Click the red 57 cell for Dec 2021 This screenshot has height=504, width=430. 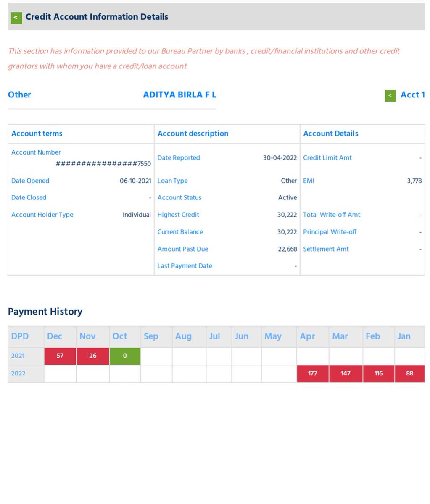click(x=60, y=356)
